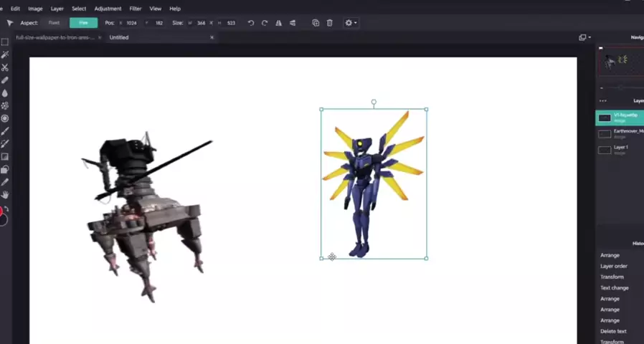644x344 pixels.
Task: Select the Cutout scissors tool
Action: (x=5, y=67)
